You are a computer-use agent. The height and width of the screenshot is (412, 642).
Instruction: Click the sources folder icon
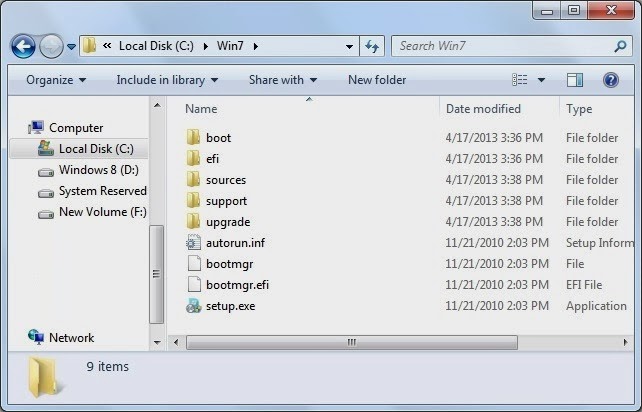click(x=193, y=179)
